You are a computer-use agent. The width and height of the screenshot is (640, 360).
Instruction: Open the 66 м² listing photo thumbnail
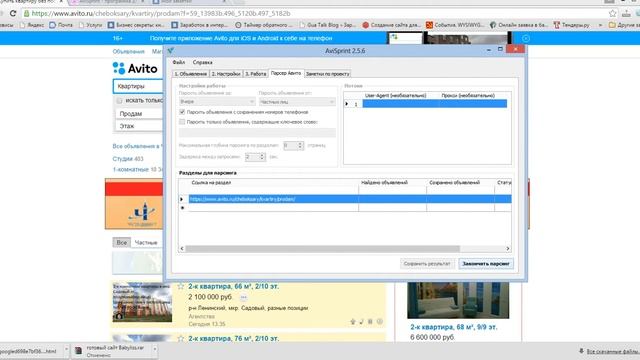[142, 302]
